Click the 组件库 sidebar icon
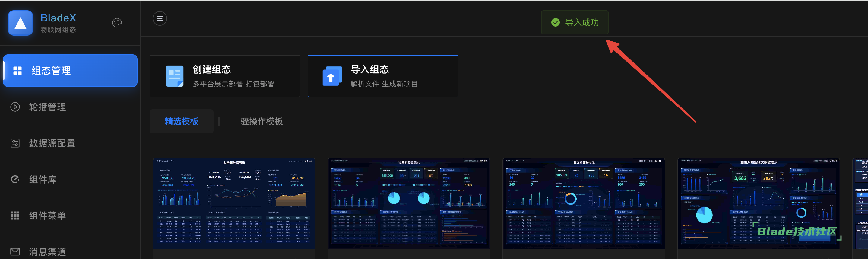 15,179
